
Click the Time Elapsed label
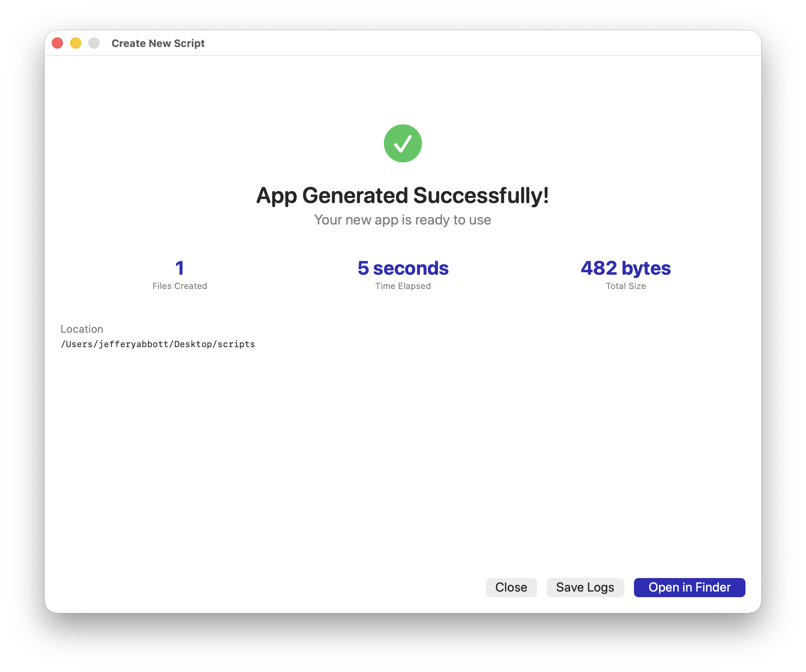click(x=403, y=286)
